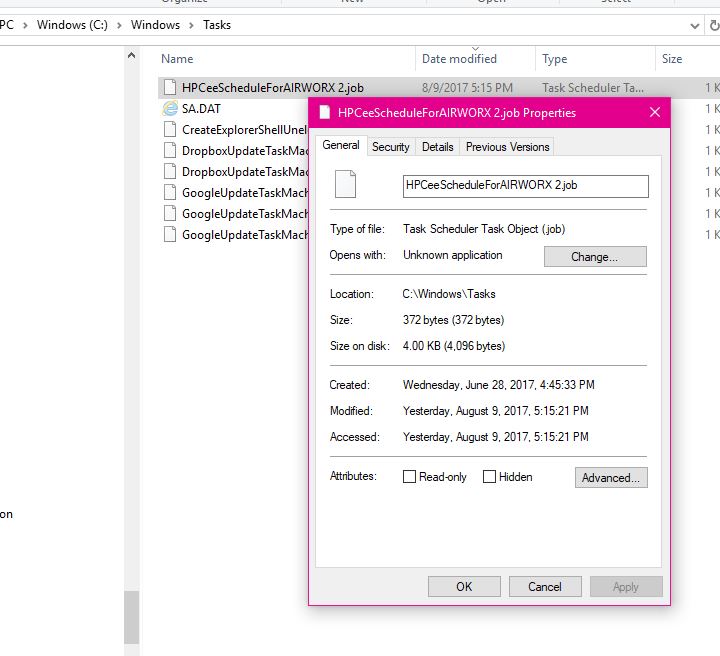Click the file name input field
Image resolution: width=720 pixels, height=656 pixels.
pyautogui.click(x=526, y=186)
